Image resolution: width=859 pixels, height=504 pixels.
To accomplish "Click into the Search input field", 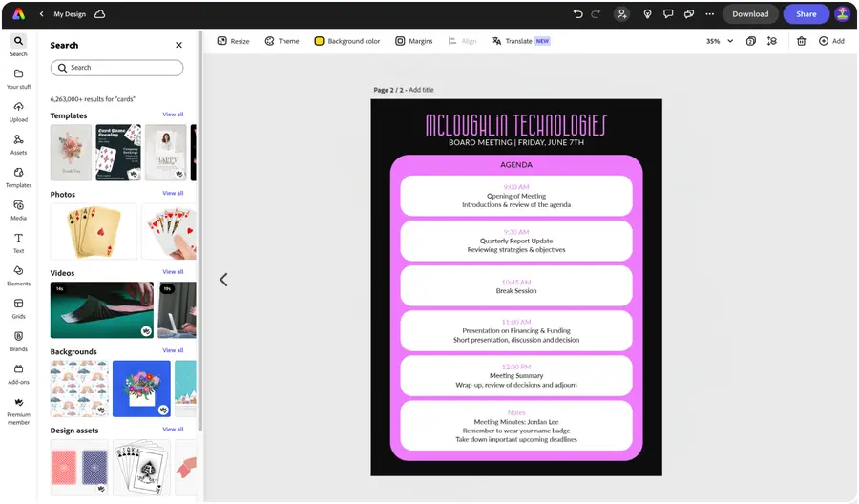I will pyautogui.click(x=116, y=68).
